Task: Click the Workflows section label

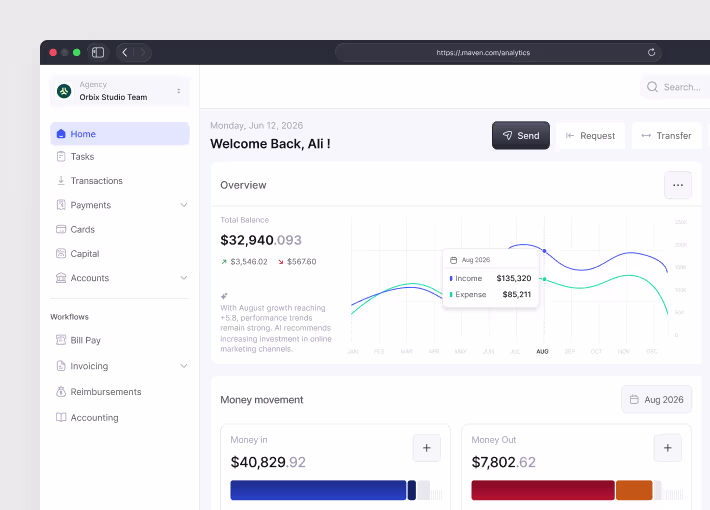Action: coord(69,317)
